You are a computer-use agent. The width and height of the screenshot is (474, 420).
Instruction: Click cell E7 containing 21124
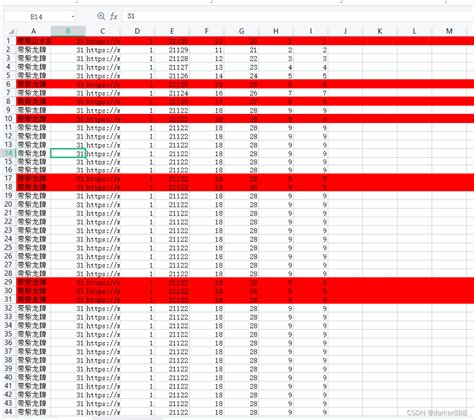coord(172,93)
